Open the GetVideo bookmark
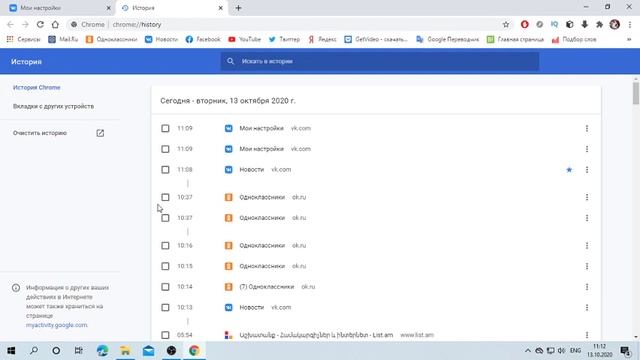Image resolution: width=640 pixels, height=360 pixels. [376, 39]
